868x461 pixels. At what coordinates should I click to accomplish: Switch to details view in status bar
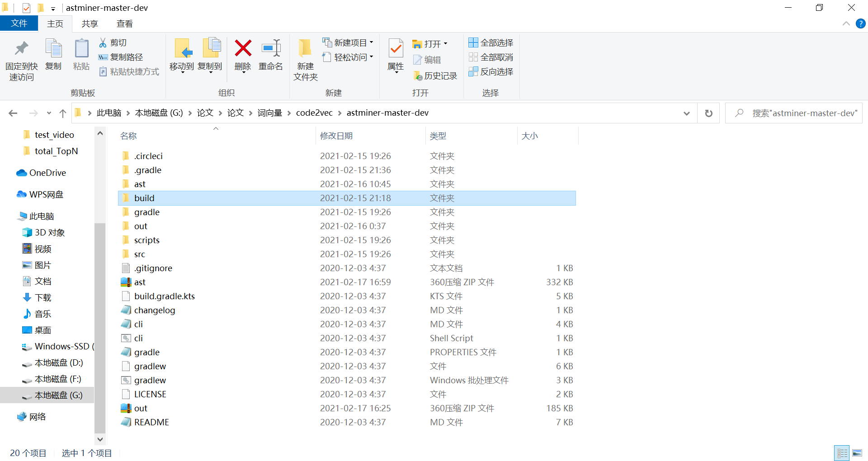(x=842, y=453)
